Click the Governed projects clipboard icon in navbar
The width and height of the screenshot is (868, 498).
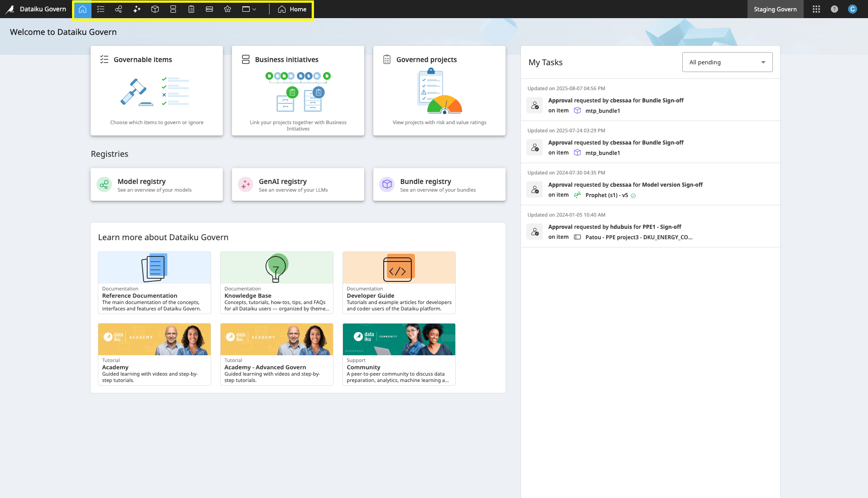191,9
